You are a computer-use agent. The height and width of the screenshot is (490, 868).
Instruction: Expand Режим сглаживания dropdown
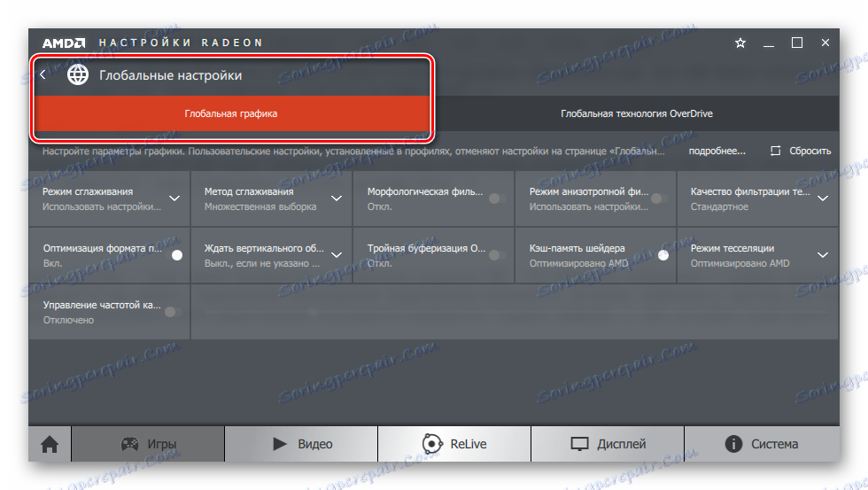[x=174, y=198]
